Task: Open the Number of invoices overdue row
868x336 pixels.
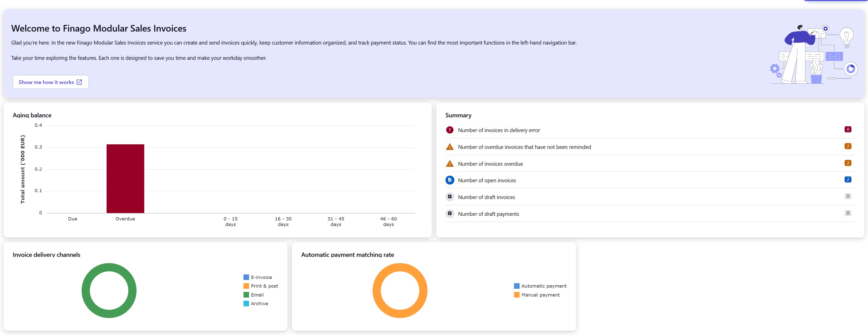Action: coord(650,164)
